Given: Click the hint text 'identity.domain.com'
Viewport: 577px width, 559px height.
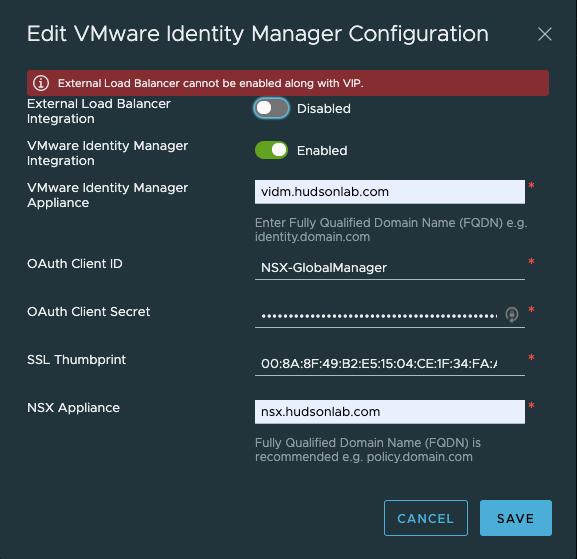Looking at the screenshot, I should pyautogui.click(x=312, y=237).
